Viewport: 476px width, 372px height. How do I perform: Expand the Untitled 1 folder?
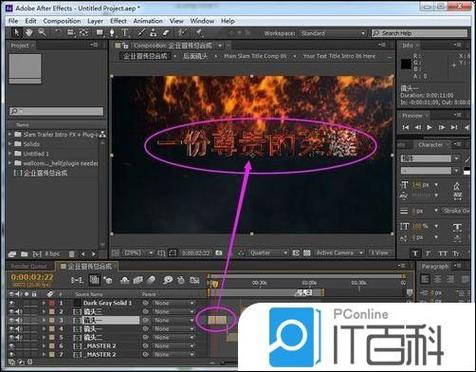[x=10, y=154]
